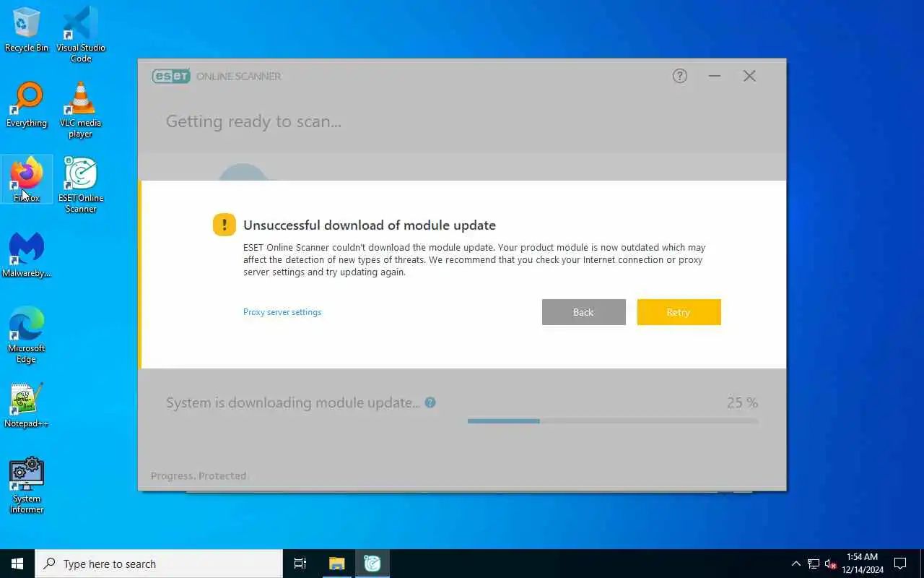The image size is (924, 578).
Task: Click the yellow Retry button
Action: pyautogui.click(x=679, y=312)
